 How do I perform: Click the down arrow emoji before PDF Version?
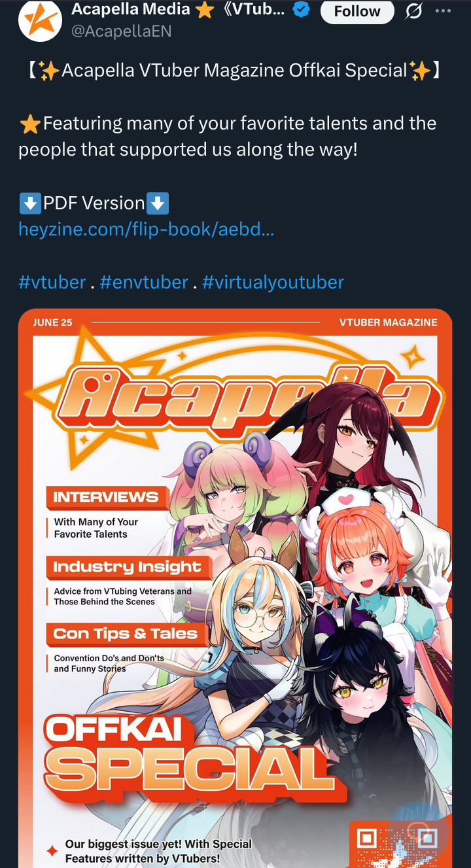tap(30, 203)
